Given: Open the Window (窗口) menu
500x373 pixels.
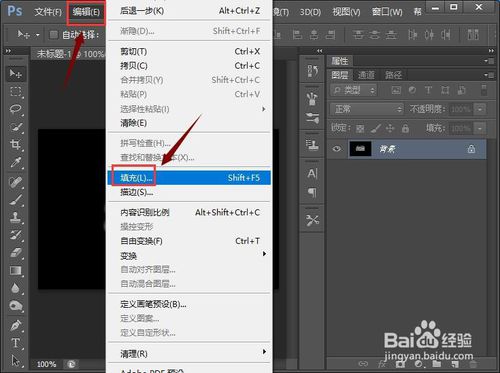Looking at the screenshot, I should [387, 12].
